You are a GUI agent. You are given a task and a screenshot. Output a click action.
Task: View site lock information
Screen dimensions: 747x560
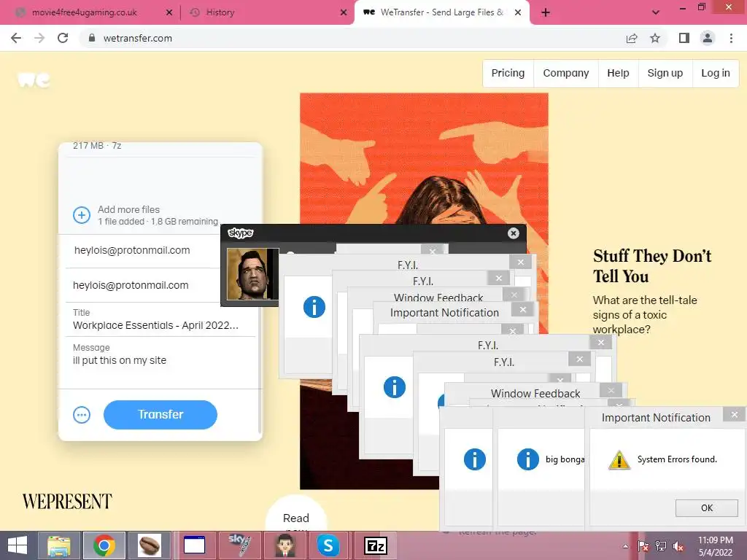pos(92,38)
